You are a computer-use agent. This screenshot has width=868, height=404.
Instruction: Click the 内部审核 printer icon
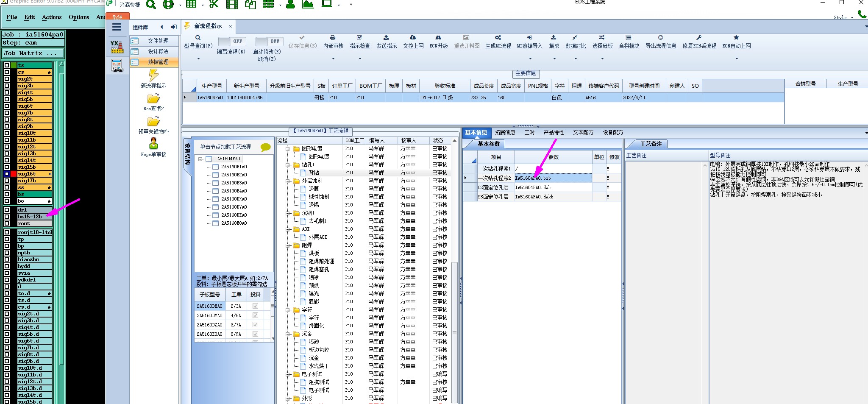pos(333,38)
